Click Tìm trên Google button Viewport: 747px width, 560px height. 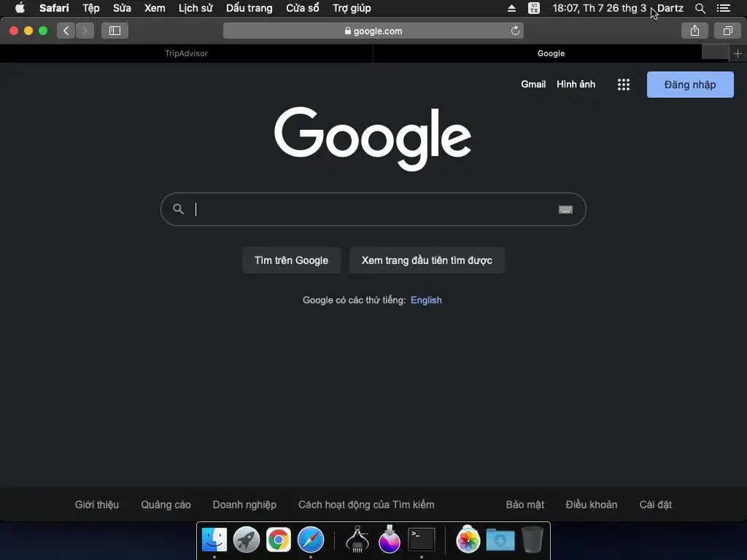291,260
